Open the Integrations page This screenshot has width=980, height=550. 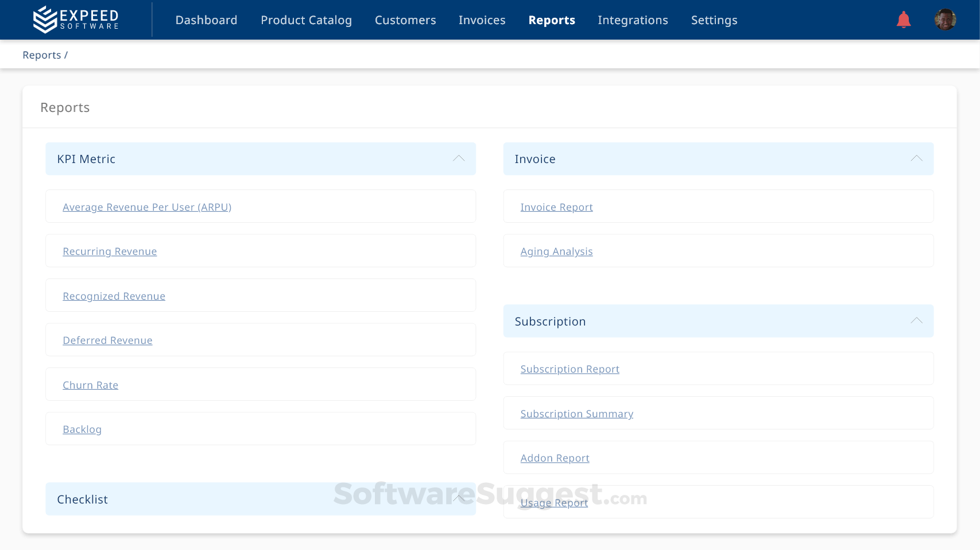click(x=633, y=20)
